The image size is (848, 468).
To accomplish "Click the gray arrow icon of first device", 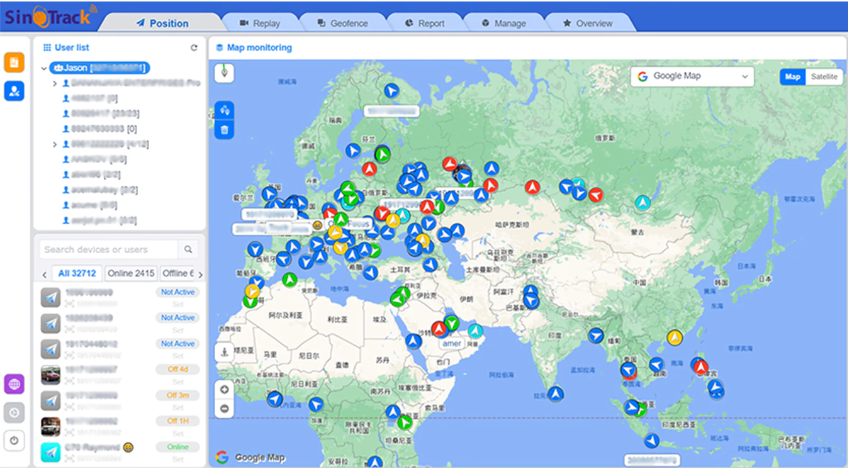I will [51, 297].
